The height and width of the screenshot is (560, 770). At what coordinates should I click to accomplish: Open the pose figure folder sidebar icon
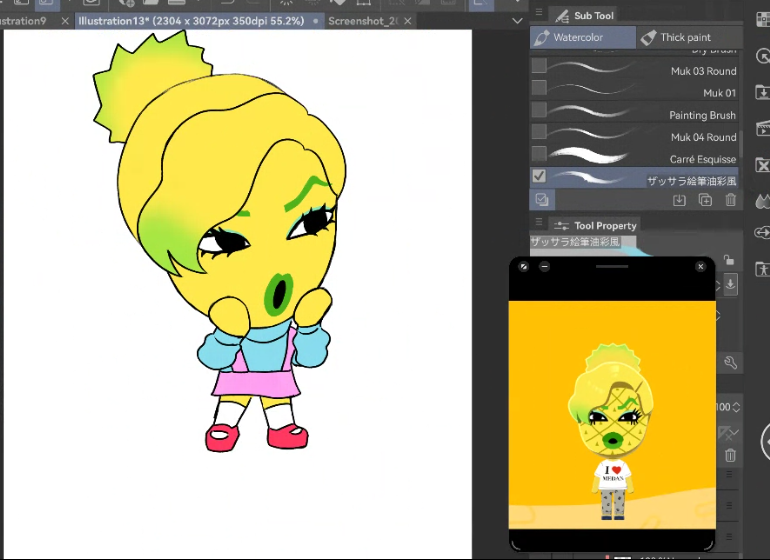pyautogui.click(x=763, y=269)
